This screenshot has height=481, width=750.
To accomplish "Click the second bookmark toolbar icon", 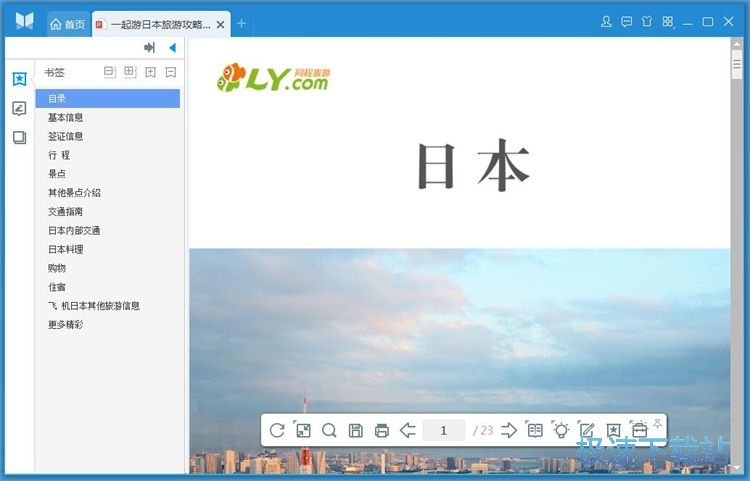I will point(130,72).
